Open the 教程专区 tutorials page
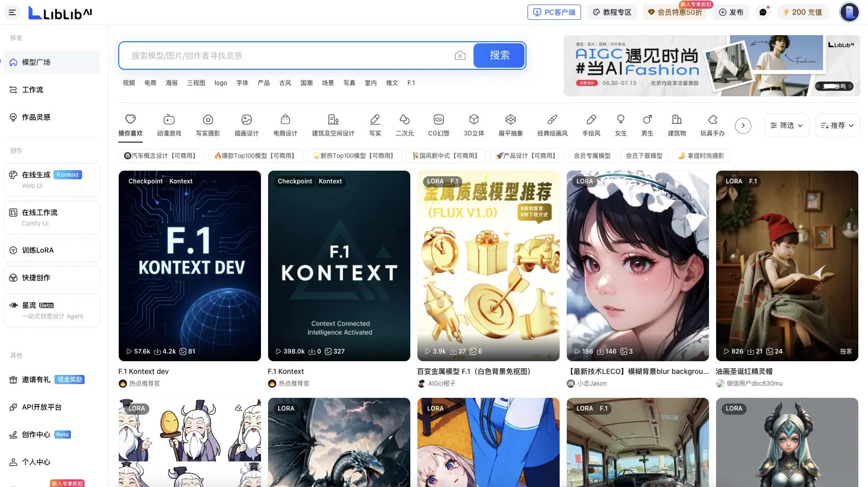 tap(612, 12)
